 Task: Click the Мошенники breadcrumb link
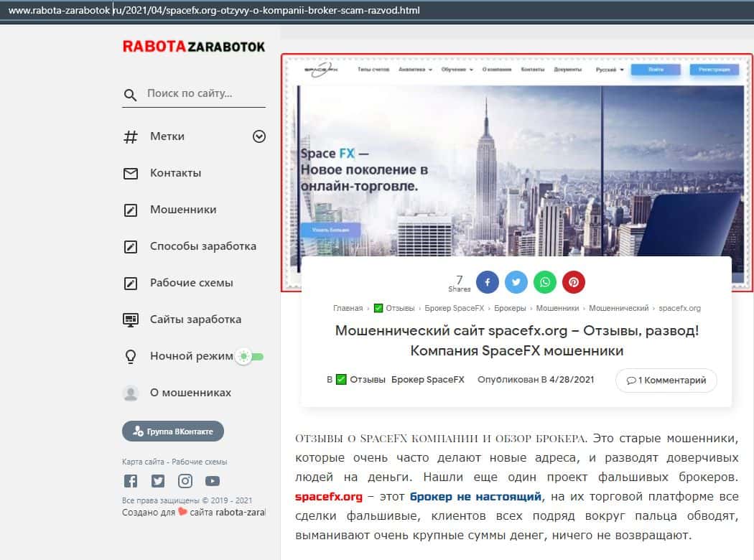[x=557, y=308]
